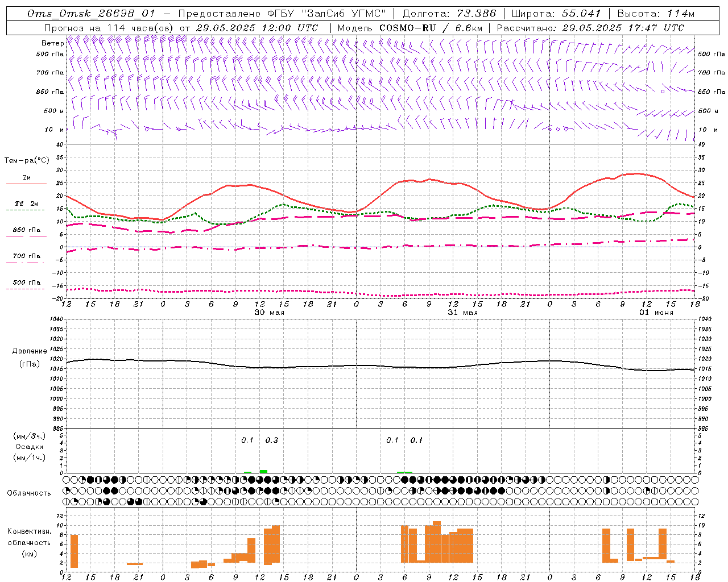The width and height of the screenshot is (728, 582).
Task: Select the Высота: 114м header field
Action: (x=656, y=14)
